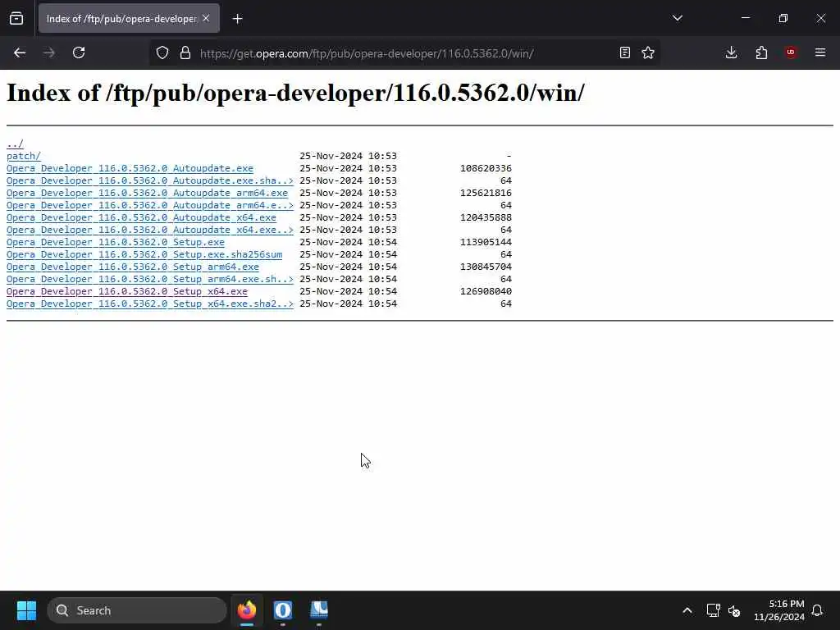Image resolution: width=840 pixels, height=630 pixels.
Task: Switch to Firefox in the taskbar
Action: (x=247, y=610)
